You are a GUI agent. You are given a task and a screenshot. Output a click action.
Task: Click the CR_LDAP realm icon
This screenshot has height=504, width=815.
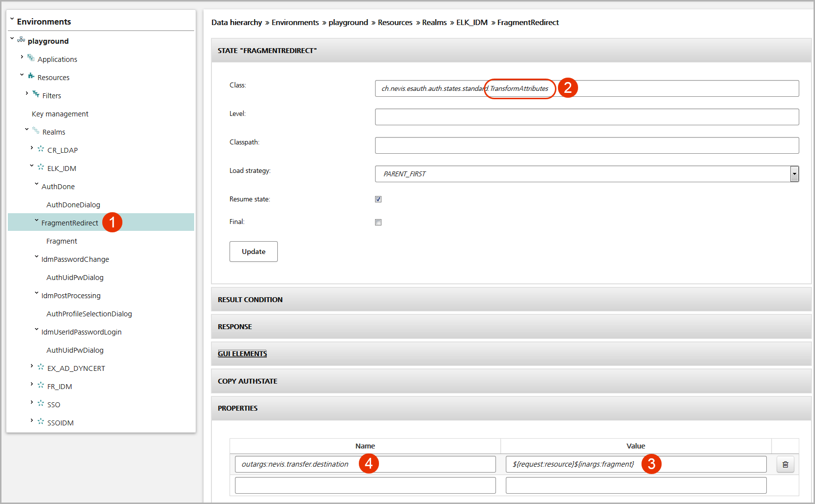pos(41,148)
